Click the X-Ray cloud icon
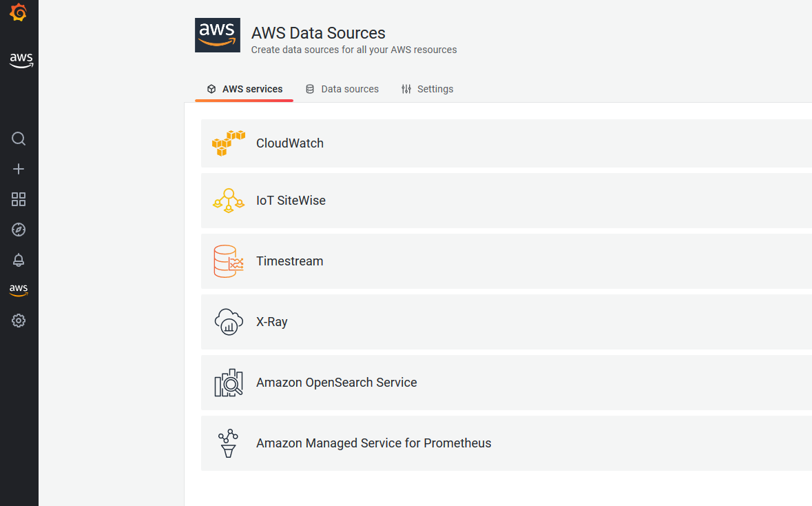812x506 pixels. coord(229,322)
